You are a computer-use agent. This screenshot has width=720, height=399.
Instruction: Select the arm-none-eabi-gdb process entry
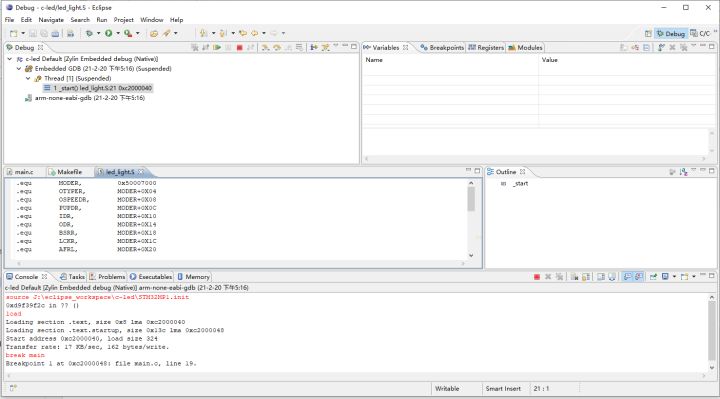(x=90, y=98)
